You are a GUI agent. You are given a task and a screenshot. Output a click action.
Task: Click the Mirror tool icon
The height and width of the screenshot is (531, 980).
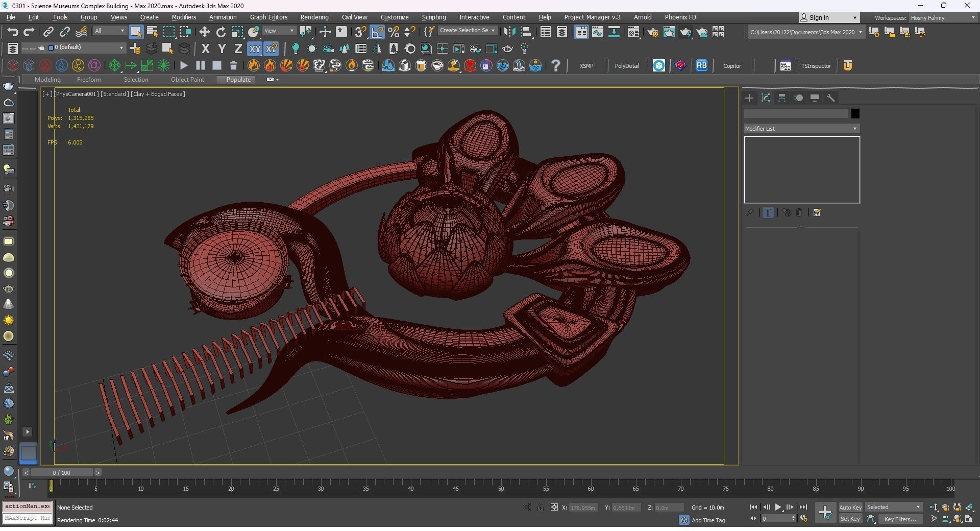(x=509, y=32)
